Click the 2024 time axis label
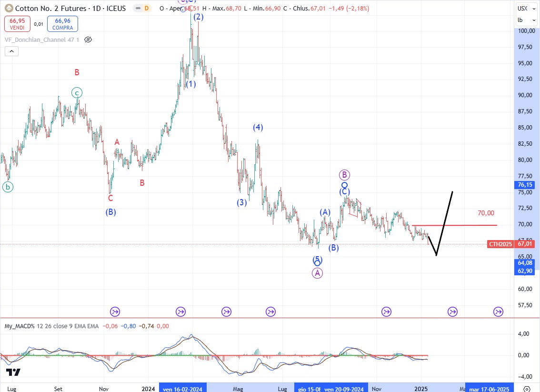 pos(149,389)
